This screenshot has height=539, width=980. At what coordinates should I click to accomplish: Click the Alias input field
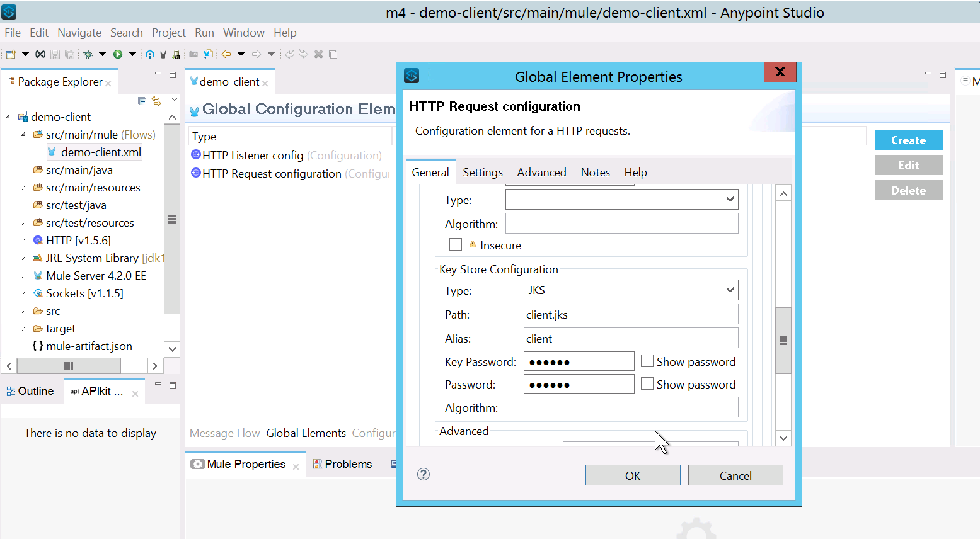(631, 338)
